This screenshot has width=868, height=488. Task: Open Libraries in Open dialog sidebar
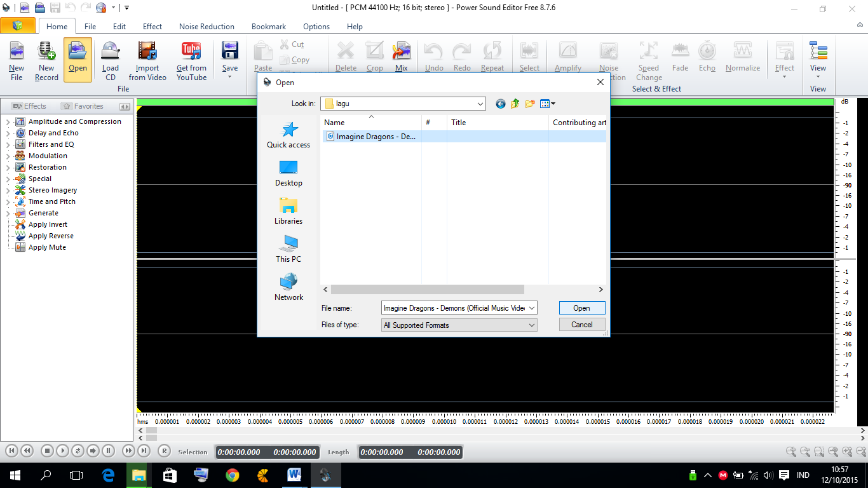coord(288,212)
